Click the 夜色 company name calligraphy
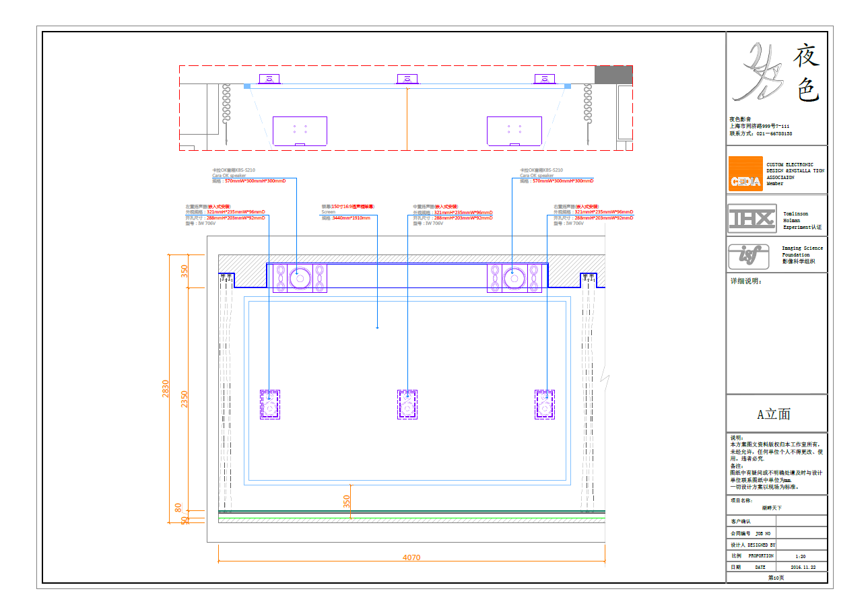 click(x=807, y=73)
